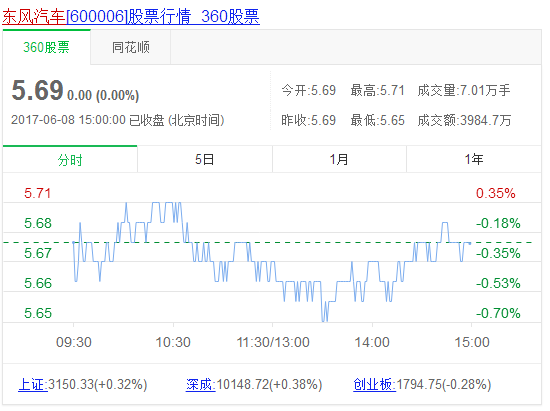The height and width of the screenshot is (411, 550).
Task: Switch to the 360股票 source tab
Action: pyautogui.click(x=47, y=47)
